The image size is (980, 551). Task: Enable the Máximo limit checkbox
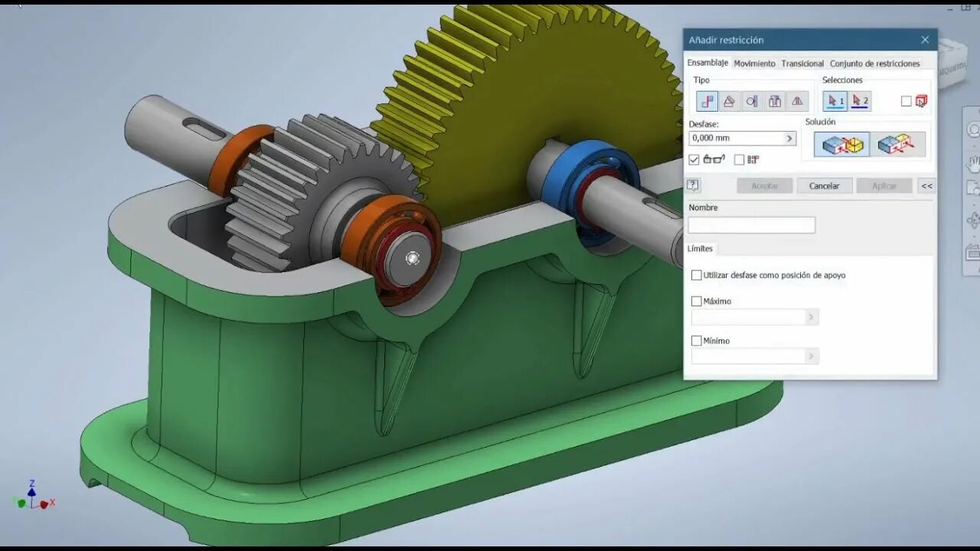(x=697, y=301)
